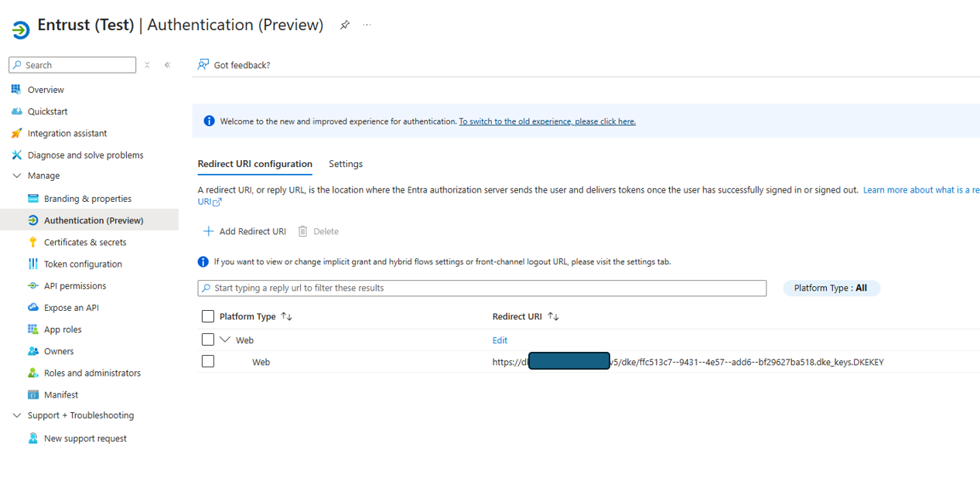Open the Got feedback icon
The height and width of the screenshot is (498, 980).
[203, 65]
